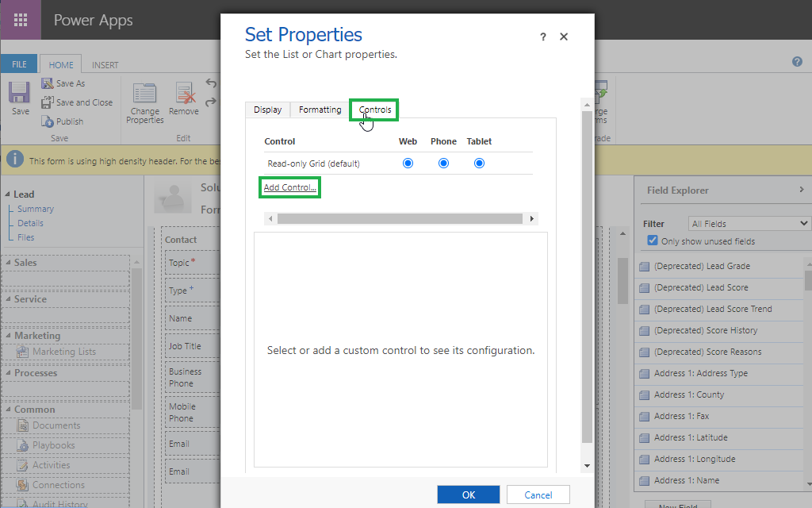Select the Phone radio button for Read-only Grid
The image size is (812, 508).
tap(443, 164)
